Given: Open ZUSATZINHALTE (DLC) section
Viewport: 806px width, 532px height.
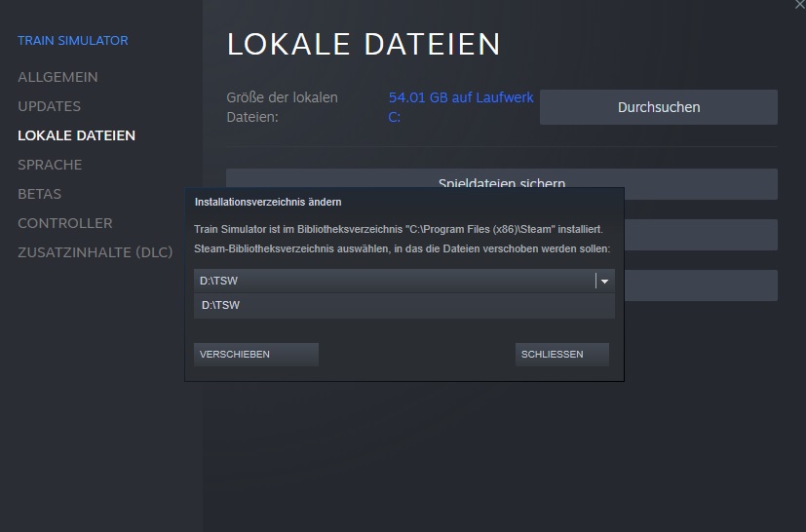Looking at the screenshot, I should pyautogui.click(x=96, y=252).
